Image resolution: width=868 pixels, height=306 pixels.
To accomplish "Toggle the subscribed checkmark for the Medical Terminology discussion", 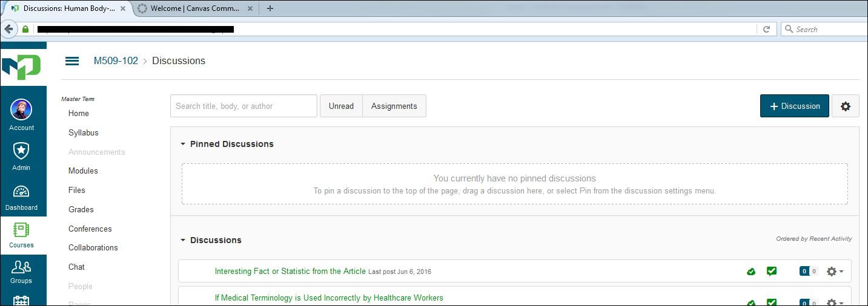I will coord(772,302).
